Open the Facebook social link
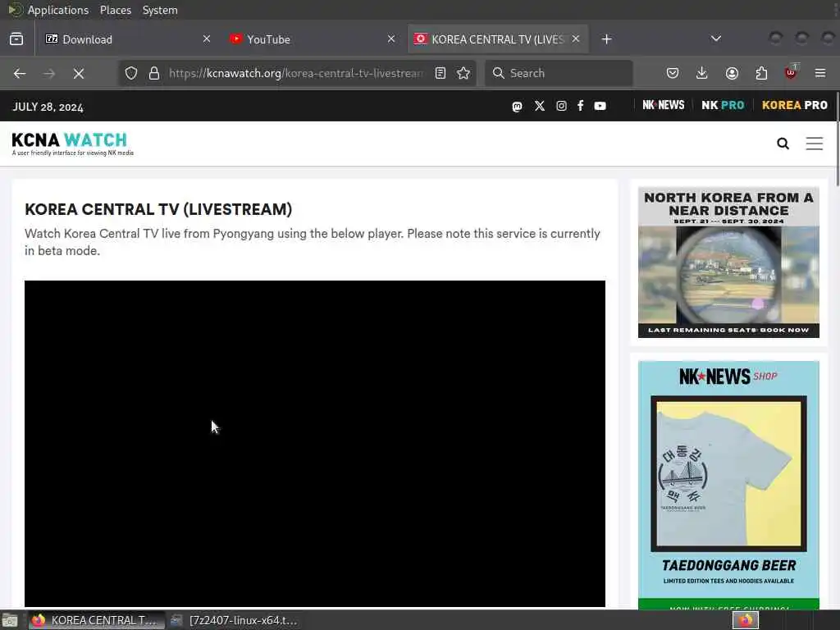Viewport: 840px width, 630px height. coord(581,106)
